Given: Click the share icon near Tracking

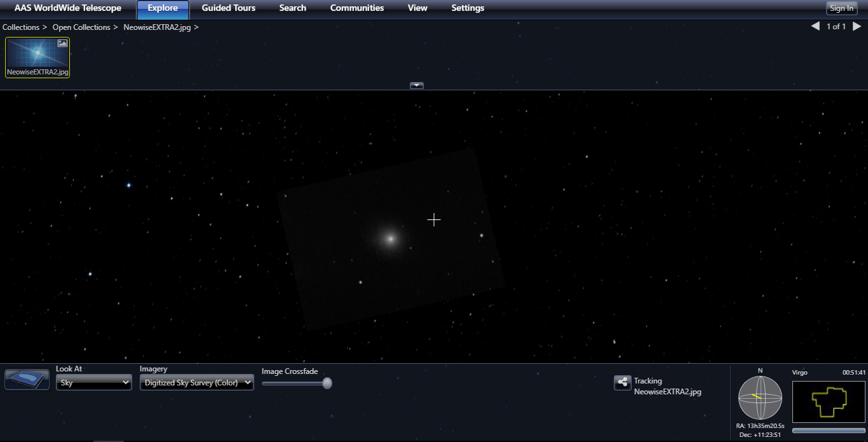Looking at the screenshot, I should pos(622,382).
